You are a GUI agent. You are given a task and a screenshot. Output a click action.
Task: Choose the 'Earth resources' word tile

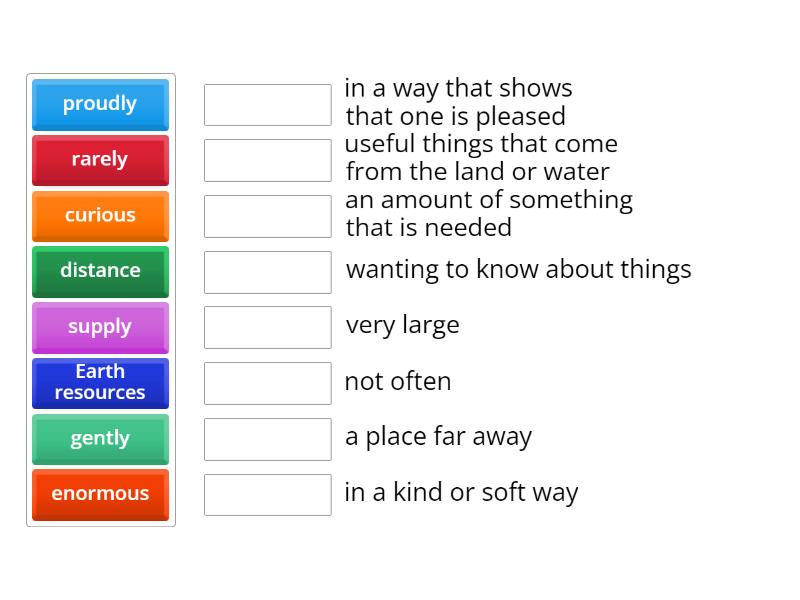tap(100, 383)
